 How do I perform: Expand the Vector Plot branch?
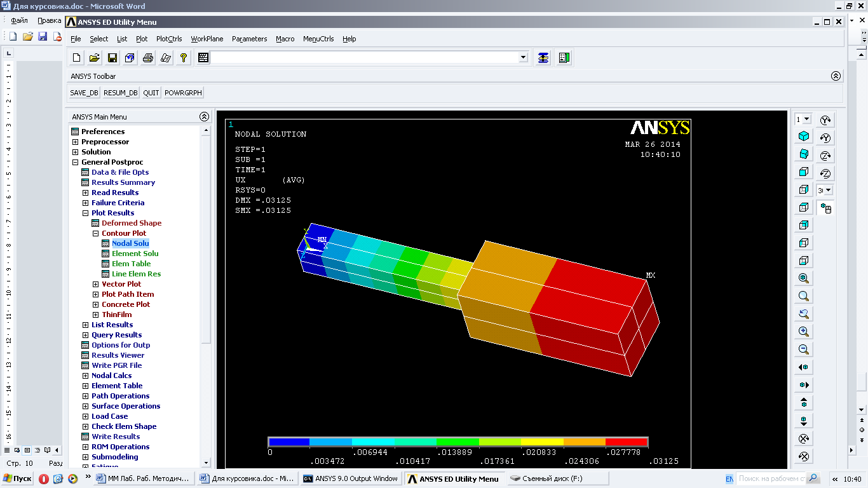(95, 284)
